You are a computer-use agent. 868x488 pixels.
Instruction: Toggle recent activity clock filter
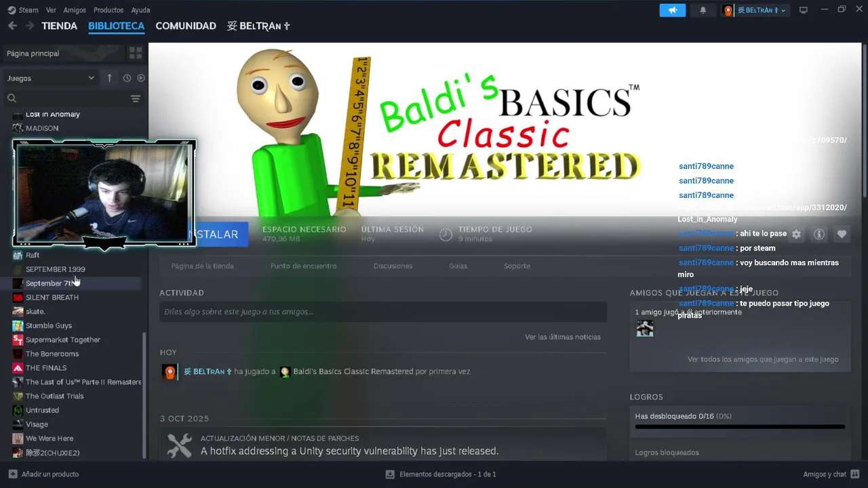(127, 78)
